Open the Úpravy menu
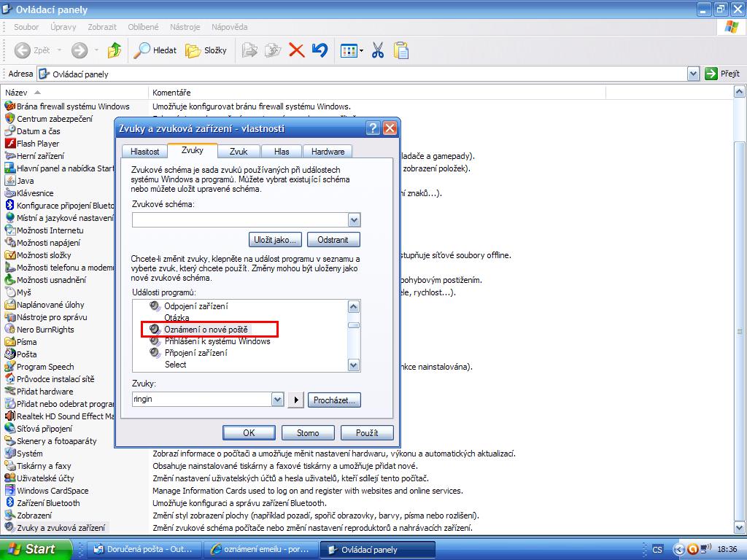Viewport: 747px width, 560px height. 63,27
